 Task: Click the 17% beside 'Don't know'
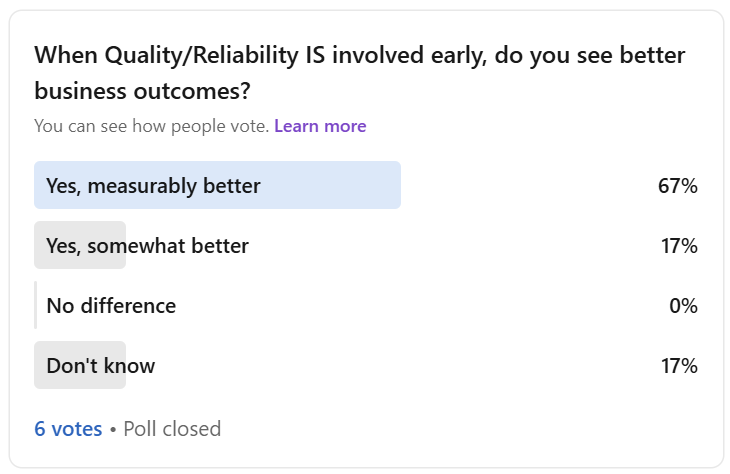tap(678, 365)
